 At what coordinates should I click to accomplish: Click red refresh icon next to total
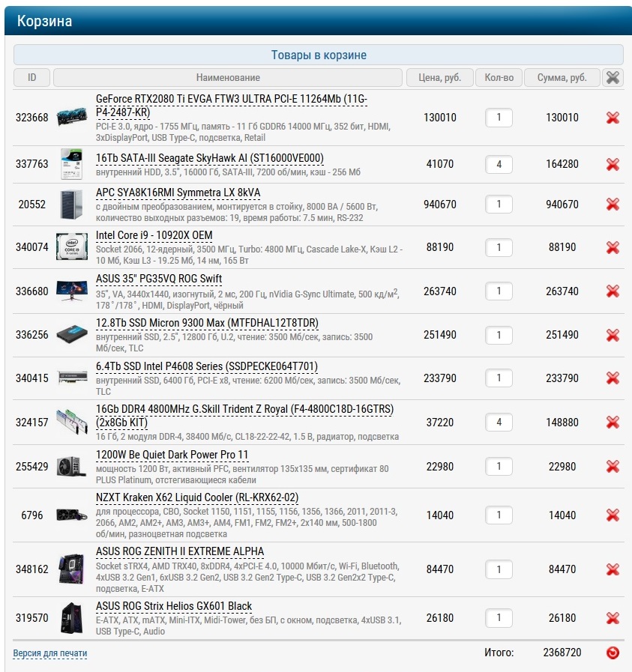click(x=613, y=653)
